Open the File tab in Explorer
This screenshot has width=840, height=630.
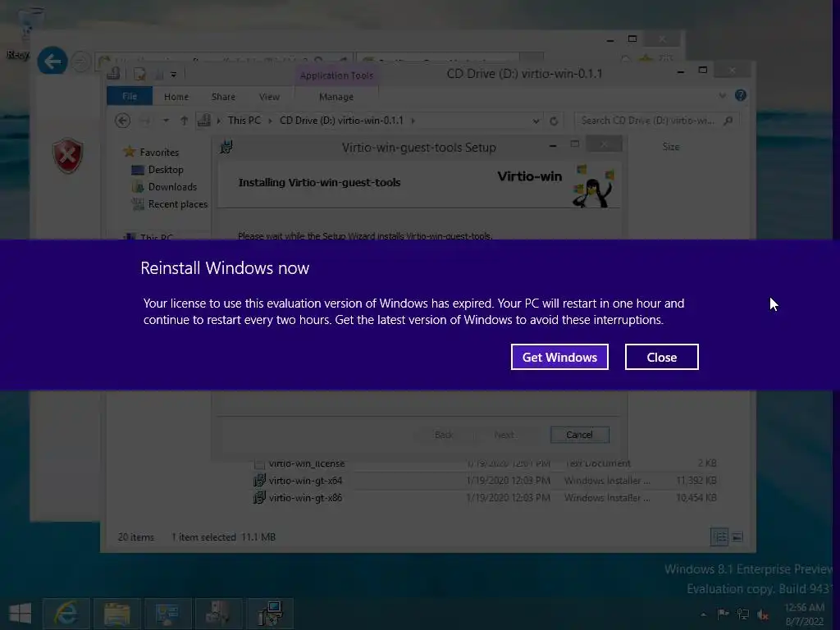[130, 97]
